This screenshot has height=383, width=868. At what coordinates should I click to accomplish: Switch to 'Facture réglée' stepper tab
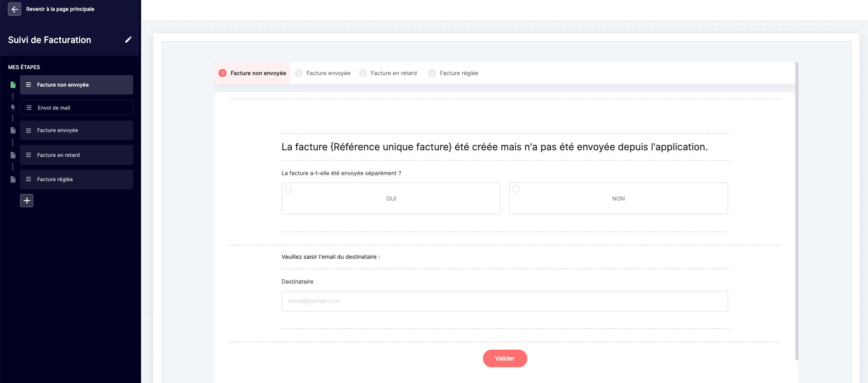[x=453, y=73]
